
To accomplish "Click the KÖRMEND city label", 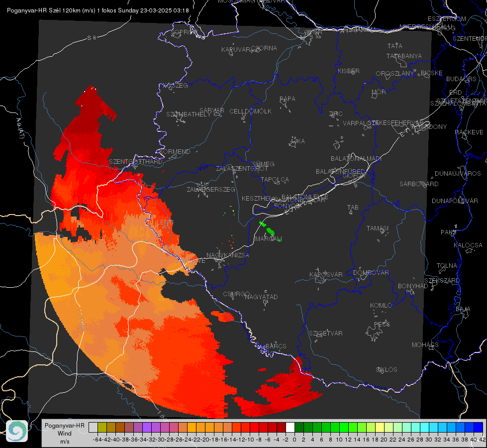I will (x=175, y=152).
